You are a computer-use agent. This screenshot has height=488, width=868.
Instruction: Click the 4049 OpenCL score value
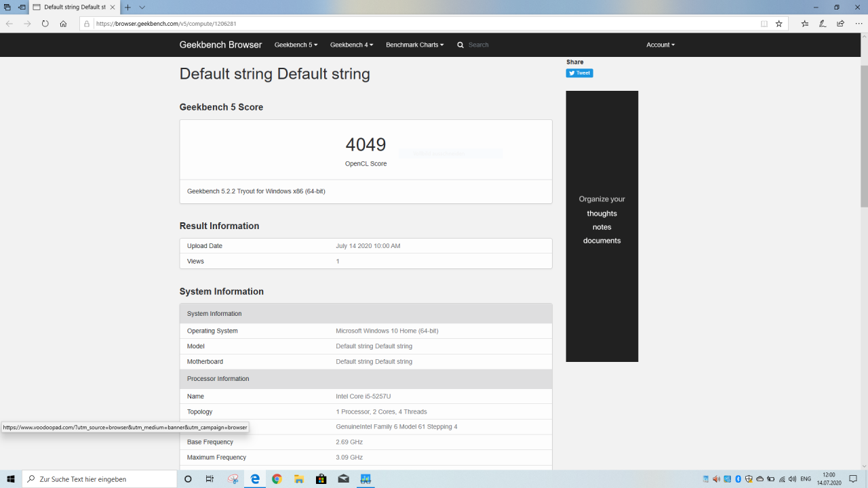pyautogui.click(x=366, y=144)
